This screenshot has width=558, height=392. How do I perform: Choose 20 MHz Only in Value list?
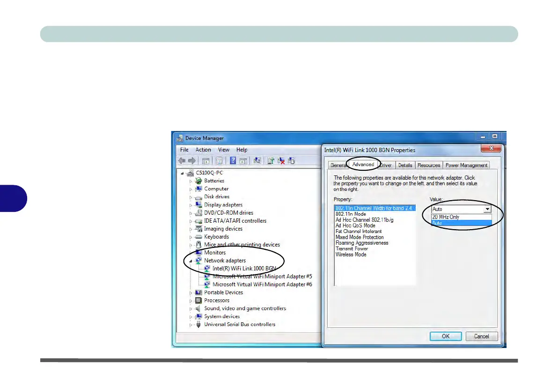pyautogui.click(x=461, y=217)
